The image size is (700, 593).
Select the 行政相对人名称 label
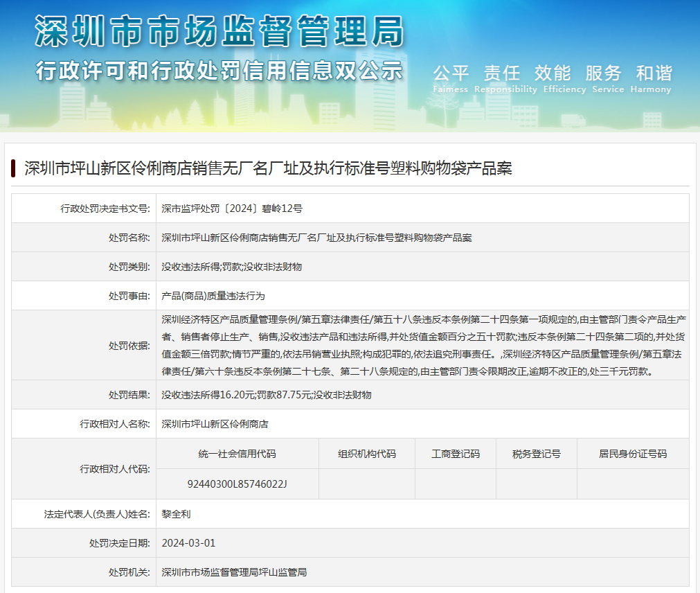pyautogui.click(x=115, y=424)
